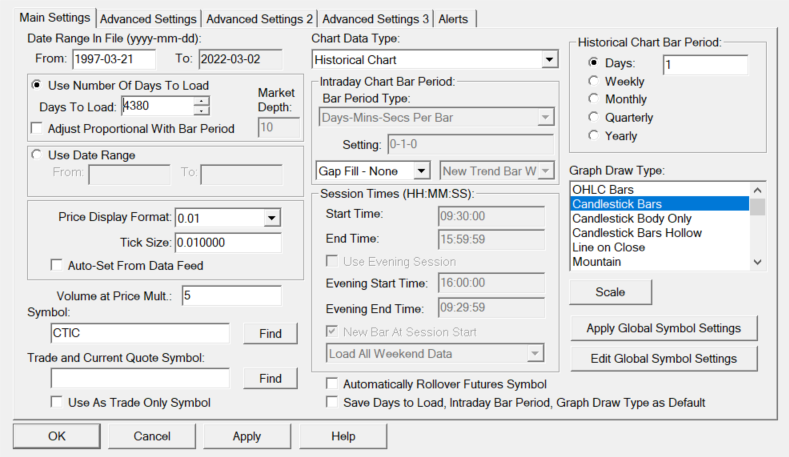Click the Volume at Price Mult. field
The height and width of the screenshot is (457, 789).
[231, 295]
